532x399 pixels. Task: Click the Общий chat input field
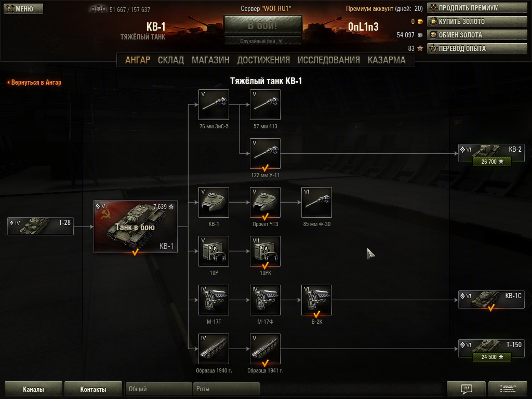tap(158, 389)
